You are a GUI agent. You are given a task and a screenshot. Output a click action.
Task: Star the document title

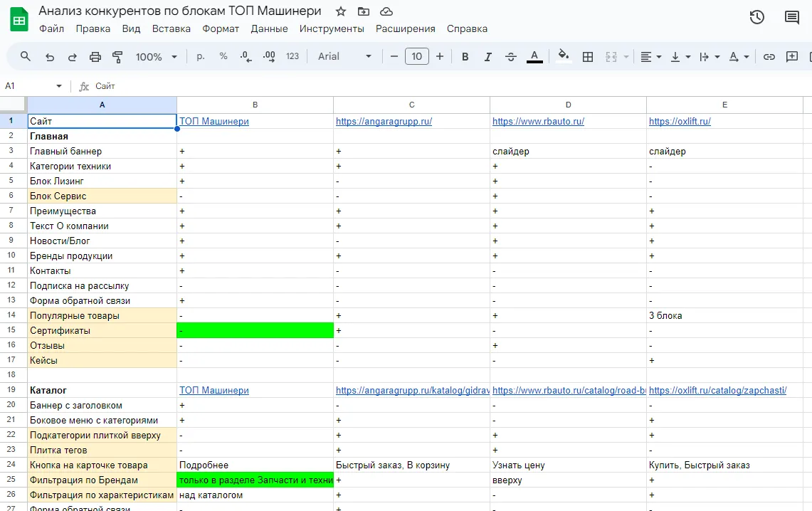point(340,11)
